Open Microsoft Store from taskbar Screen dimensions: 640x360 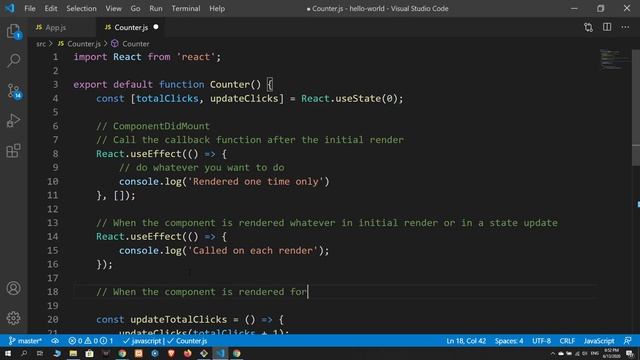coord(89,353)
